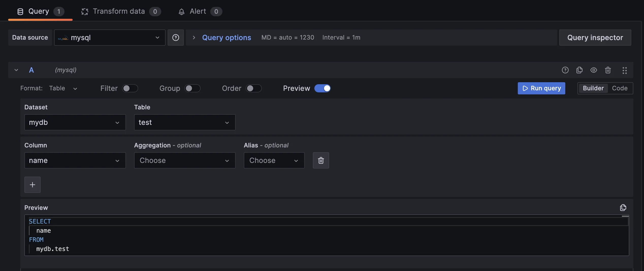Add a new column with plus button

click(33, 185)
